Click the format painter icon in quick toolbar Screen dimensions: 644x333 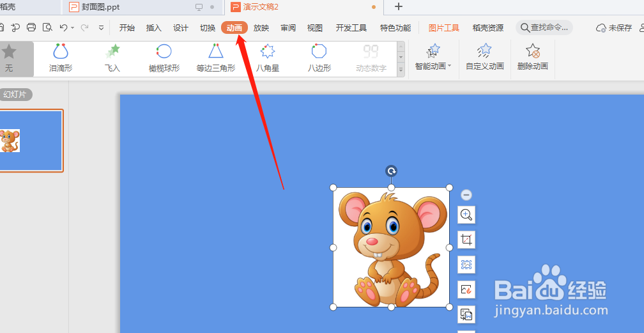click(15, 27)
